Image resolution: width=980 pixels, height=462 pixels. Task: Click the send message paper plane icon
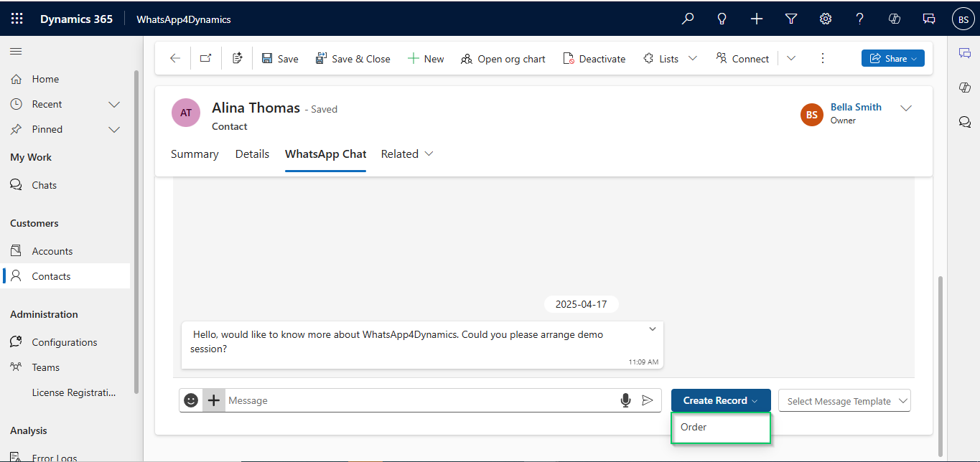point(648,400)
